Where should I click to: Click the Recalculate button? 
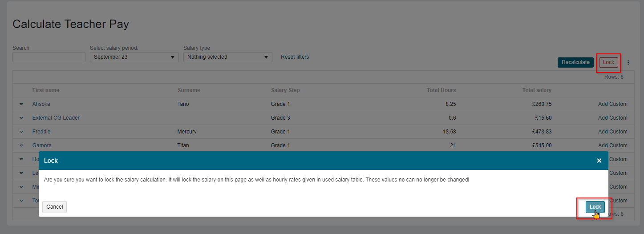pos(575,62)
